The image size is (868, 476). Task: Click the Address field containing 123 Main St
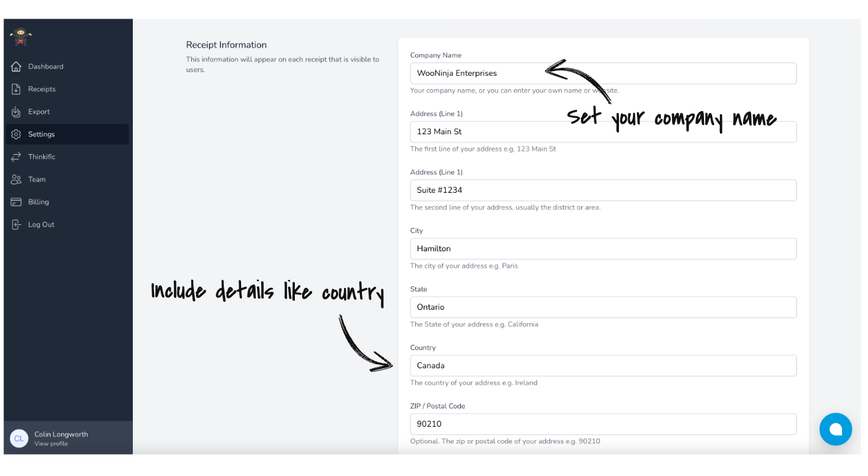pyautogui.click(x=603, y=132)
